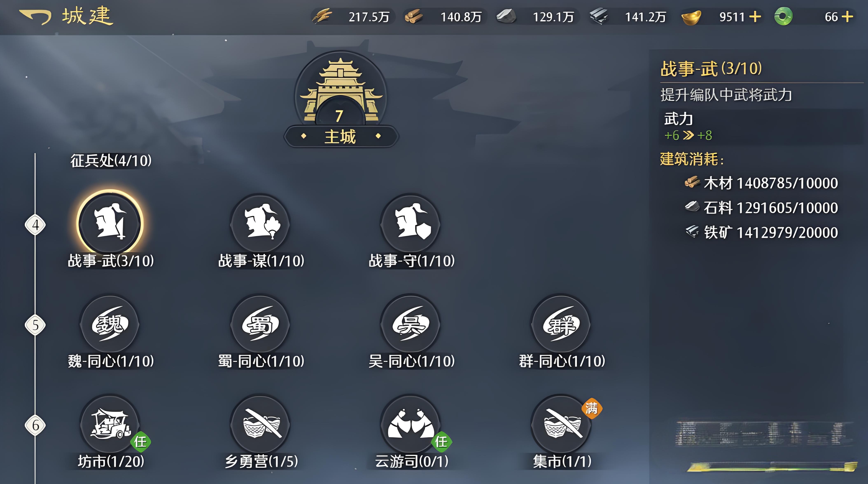
Task: Select the 云游司 building icon
Action: tap(411, 424)
